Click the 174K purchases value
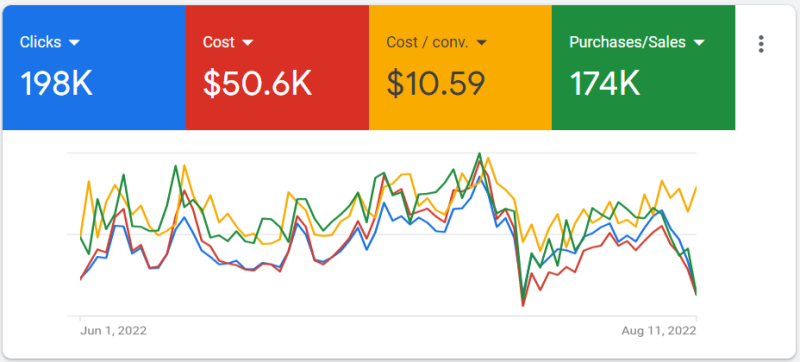 pyautogui.click(x=605, y=83)
